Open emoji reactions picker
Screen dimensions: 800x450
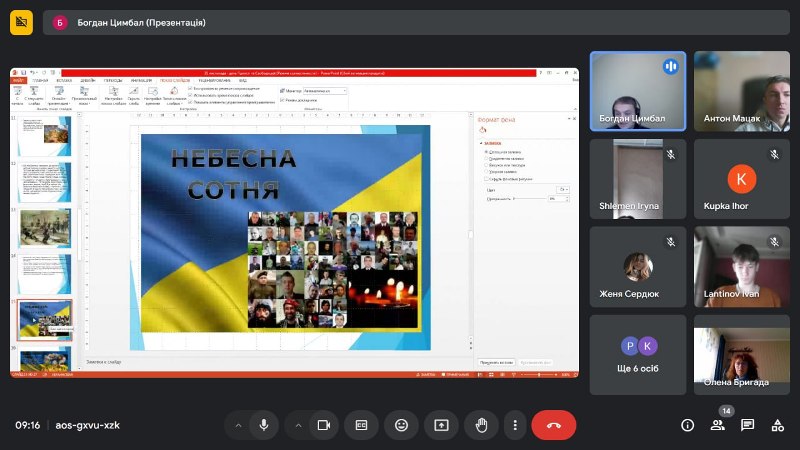click(402, 425)
